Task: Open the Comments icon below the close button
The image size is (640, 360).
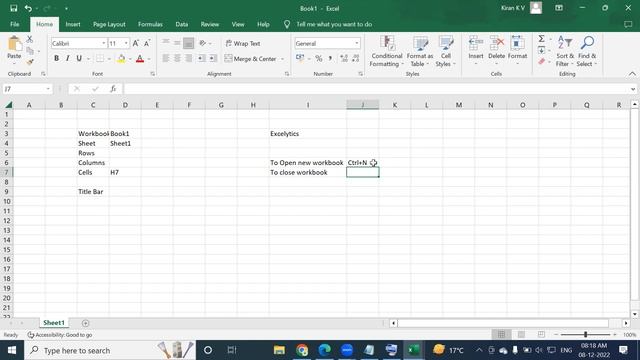Action: click(x=628, y=24)
